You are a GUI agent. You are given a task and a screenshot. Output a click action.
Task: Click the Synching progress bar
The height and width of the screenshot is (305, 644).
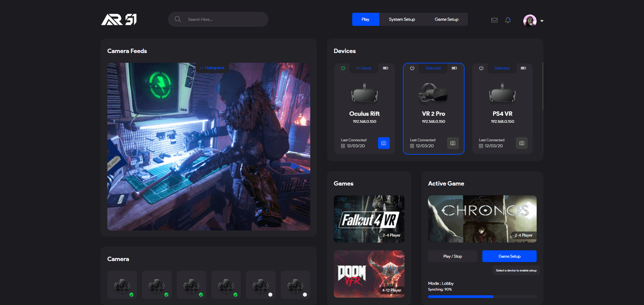coord(482,297)
